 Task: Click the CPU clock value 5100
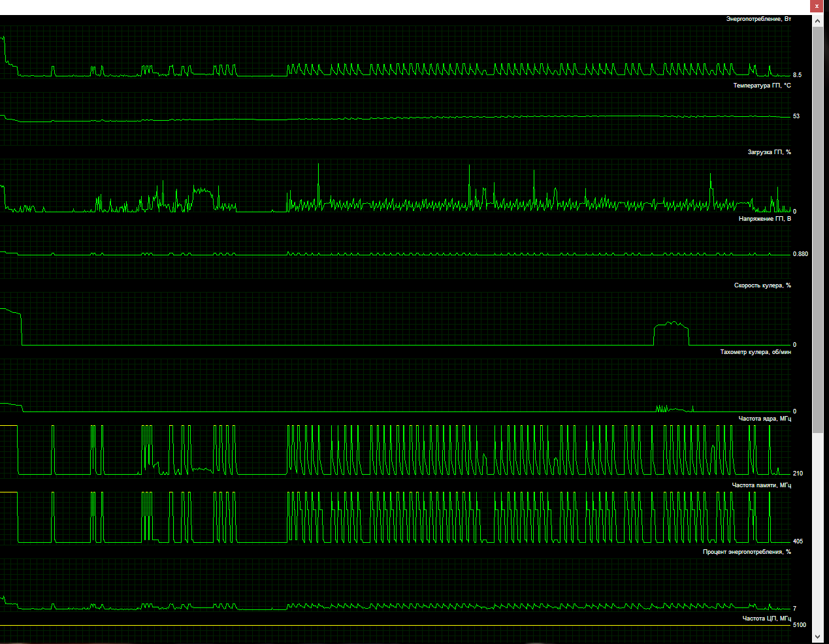tap(799, 625)
